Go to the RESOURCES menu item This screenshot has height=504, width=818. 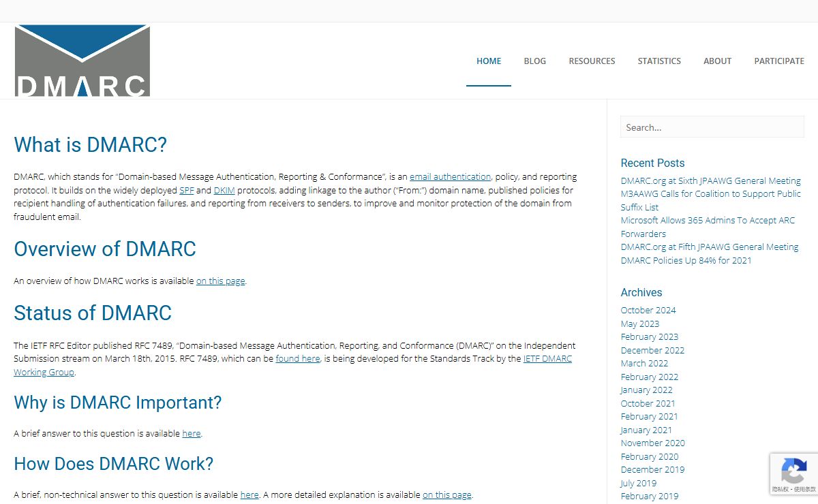[592, 61]
